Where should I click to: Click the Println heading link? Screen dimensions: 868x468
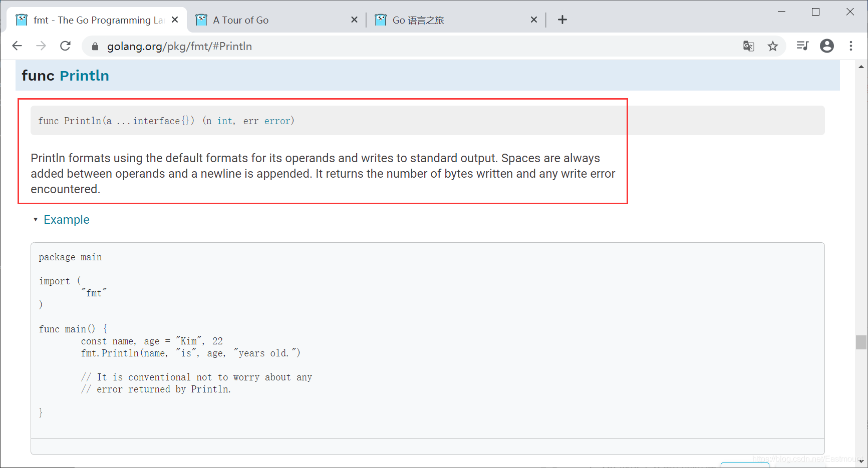(84, 76)
